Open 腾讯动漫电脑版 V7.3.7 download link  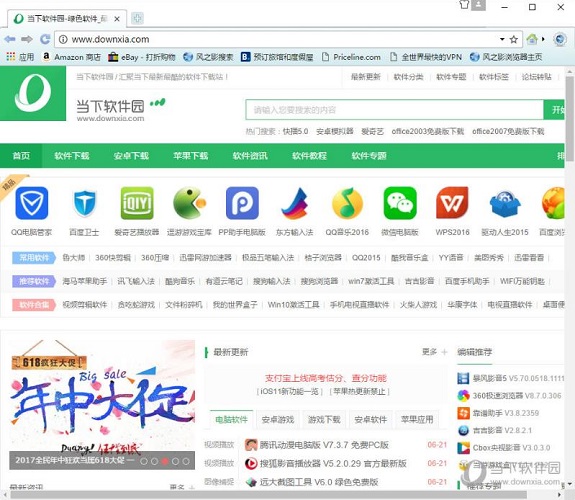(x=324, y=445)
